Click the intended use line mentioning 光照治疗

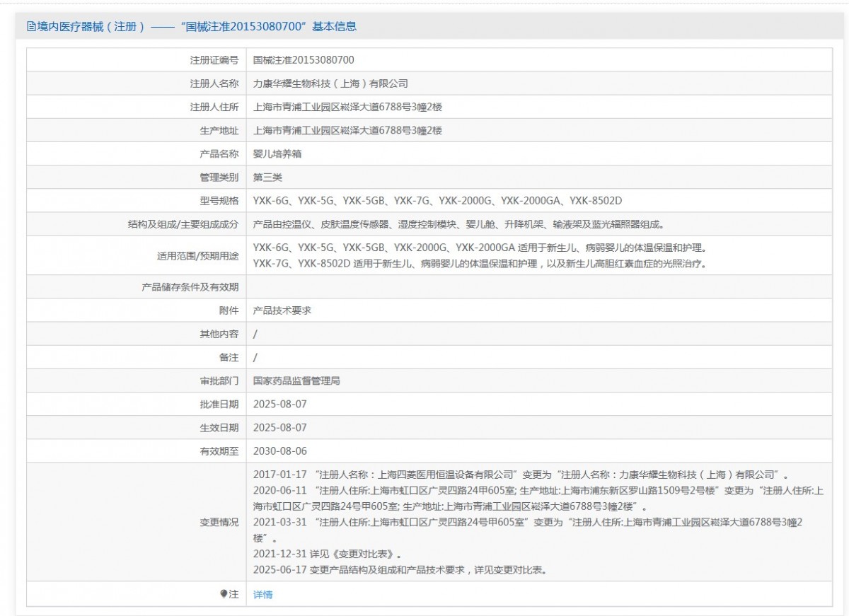(x=480, y=264)
